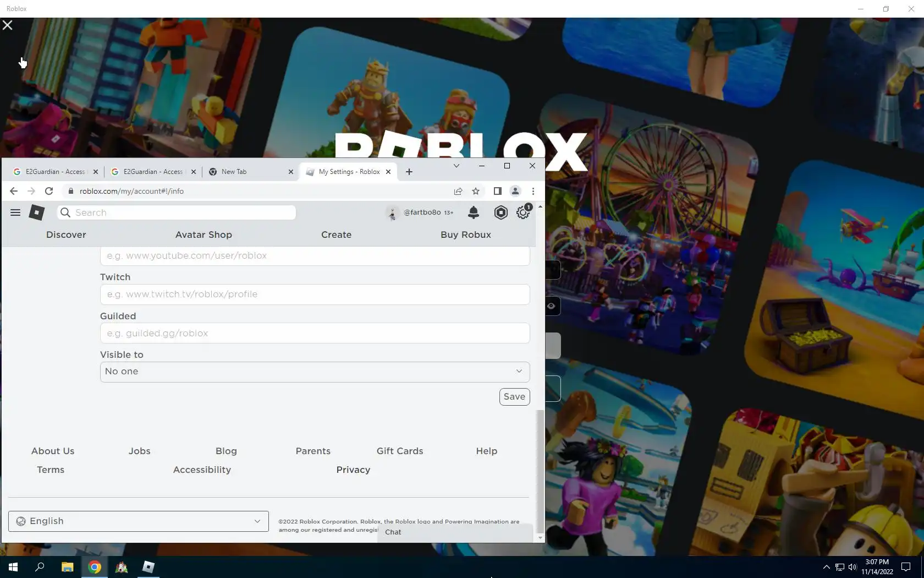
Task: Close the New Tab tab
Action: [x=291, y=172]
